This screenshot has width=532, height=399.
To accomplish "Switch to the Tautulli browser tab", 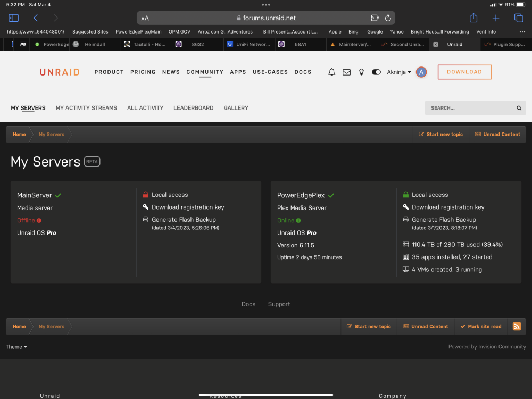I will click(146, 45).
